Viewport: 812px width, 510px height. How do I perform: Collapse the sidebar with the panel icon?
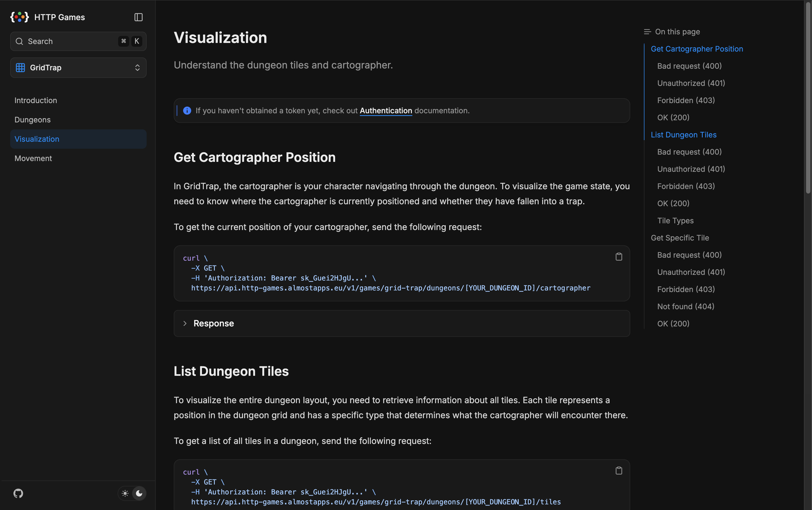point(138,17)
